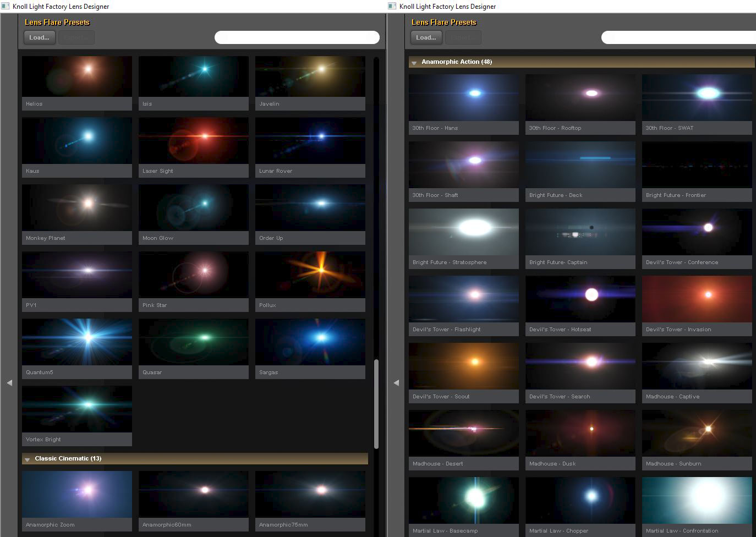Select the Devil's Tower - Invasion preset
Image resolution: width=756 pixels, height=537 pixels.
[697, 299]
